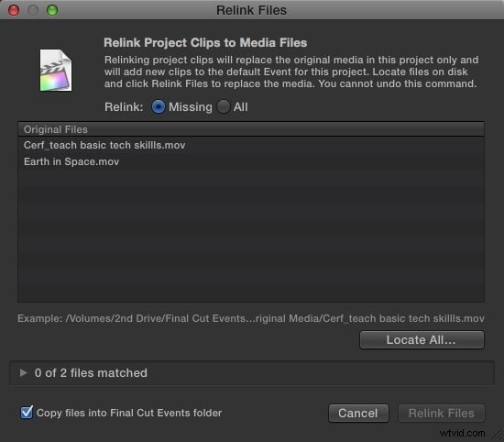Grab the window resize corner handle

(498, 436)
